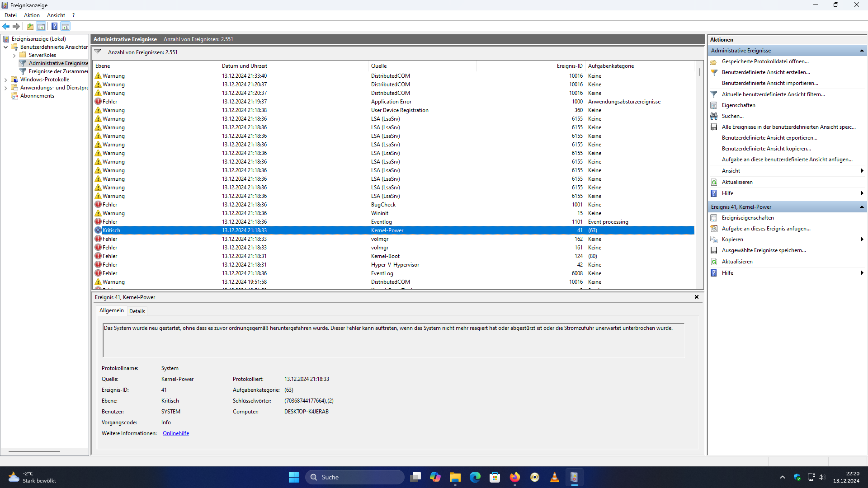Click Benutzerdefinierte Ansicht erstellen action
The width and height of the screenshot is (868, 488).
click(x=766, y=72)
